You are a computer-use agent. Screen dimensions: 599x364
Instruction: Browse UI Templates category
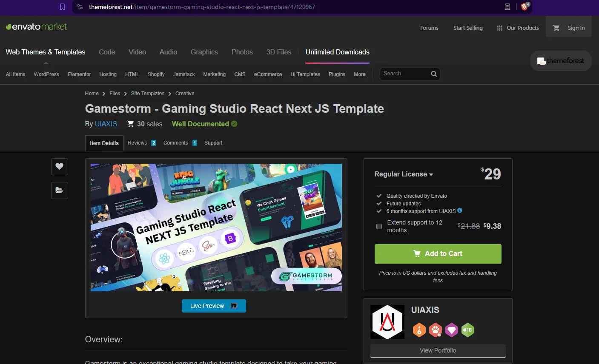pyautogui.click(x=305, y=74)
